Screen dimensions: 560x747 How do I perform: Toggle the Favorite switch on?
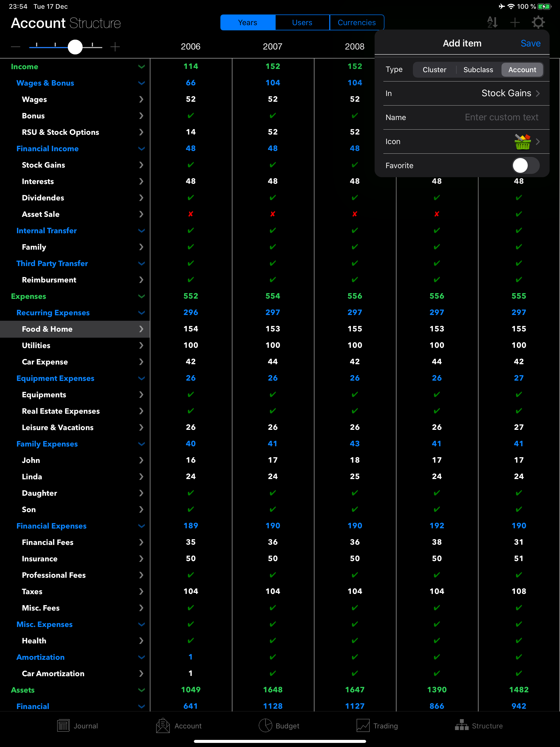coord(525,165)
